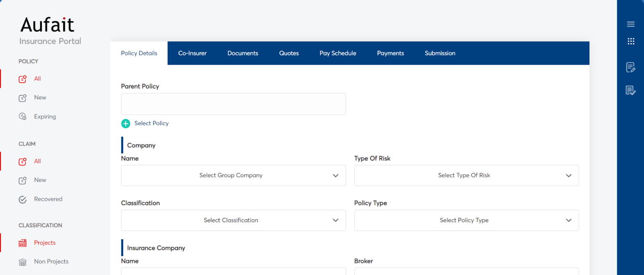Image resolution: width=644 pixels, height=275 pixels.
Task: Click the Aufait logo
Action: pyautogui.click(x=47, y=25)
